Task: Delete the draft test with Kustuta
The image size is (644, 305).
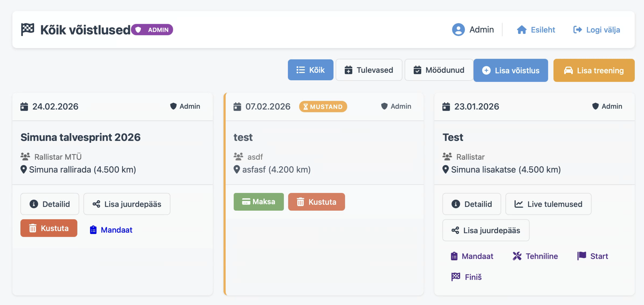Action: pyautogui.click(x=316, y=202)
